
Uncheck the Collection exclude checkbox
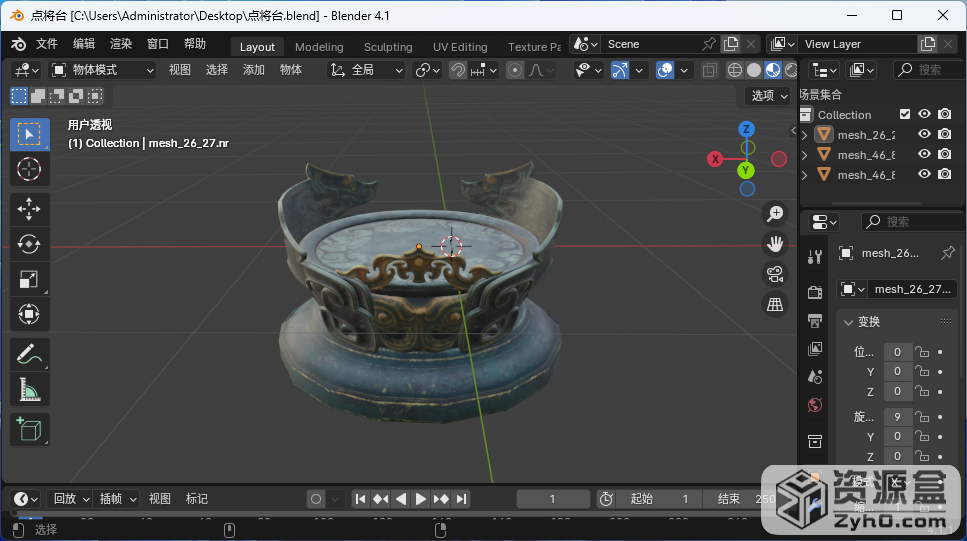905,114
